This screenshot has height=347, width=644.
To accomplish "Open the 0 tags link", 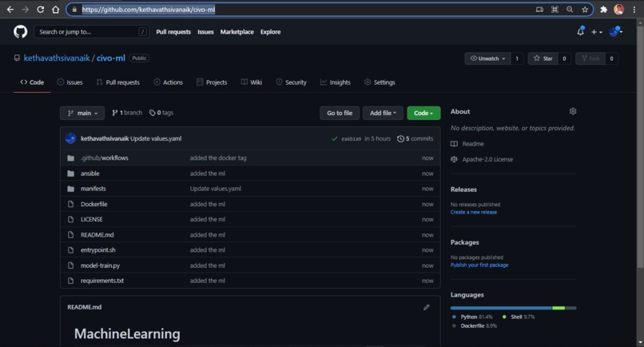I will point(161,113).
